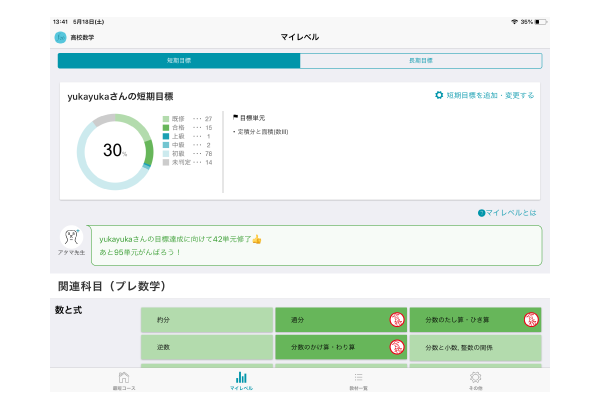Viewport: 600px width, 419px height.
Task: Click the 30% progress donut chart
Action: (114, 151)
